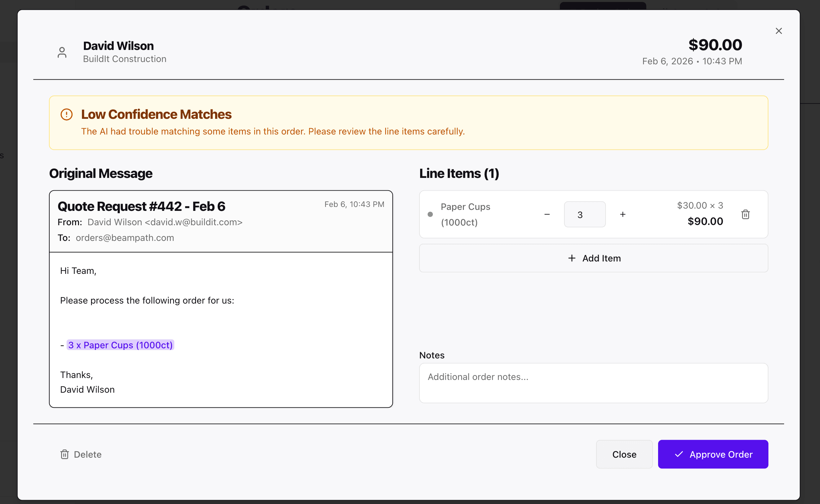Click the Paper Cups quantity field
Image resolution: width=820 pixels, height=504 pixels.
click(585, 214)
